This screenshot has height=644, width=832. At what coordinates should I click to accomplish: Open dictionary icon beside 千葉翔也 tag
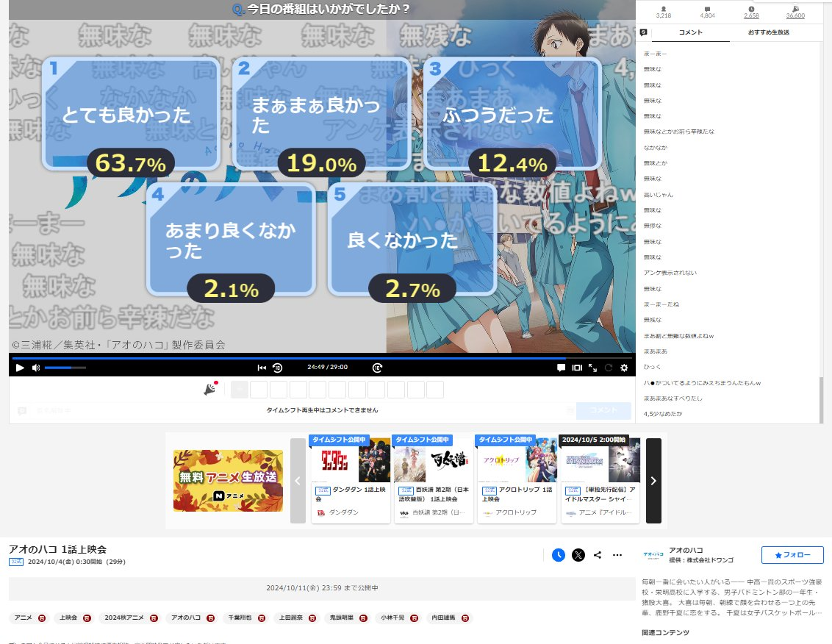[x=262, y=618]
